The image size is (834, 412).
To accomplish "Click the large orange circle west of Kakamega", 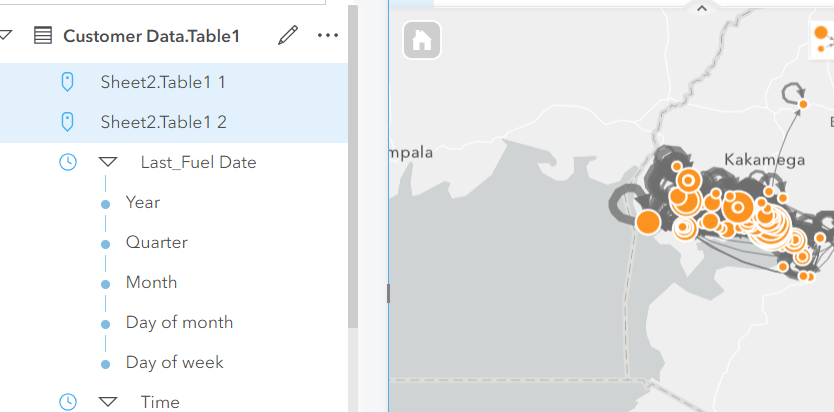I will [648, 222].
